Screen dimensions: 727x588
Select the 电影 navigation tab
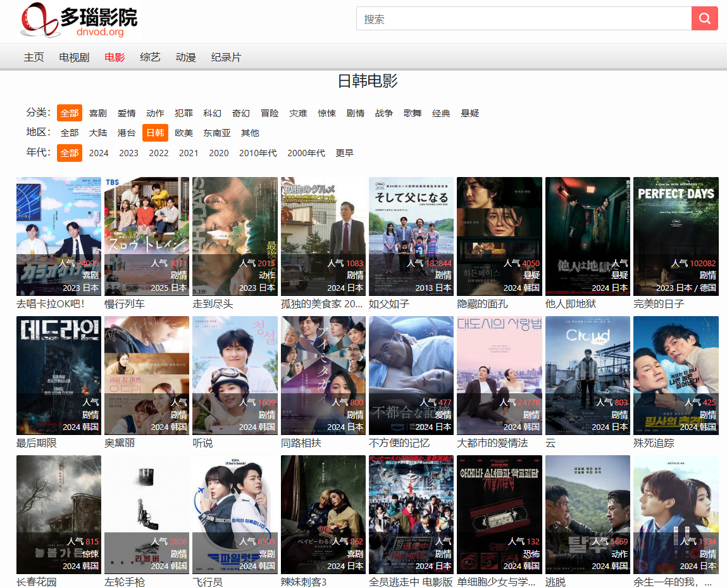(x=115, y=57)
